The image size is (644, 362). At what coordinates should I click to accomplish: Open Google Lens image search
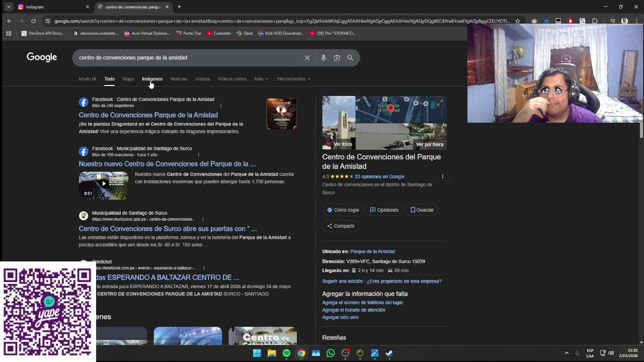pyautogui.click(x=337, y=58)
